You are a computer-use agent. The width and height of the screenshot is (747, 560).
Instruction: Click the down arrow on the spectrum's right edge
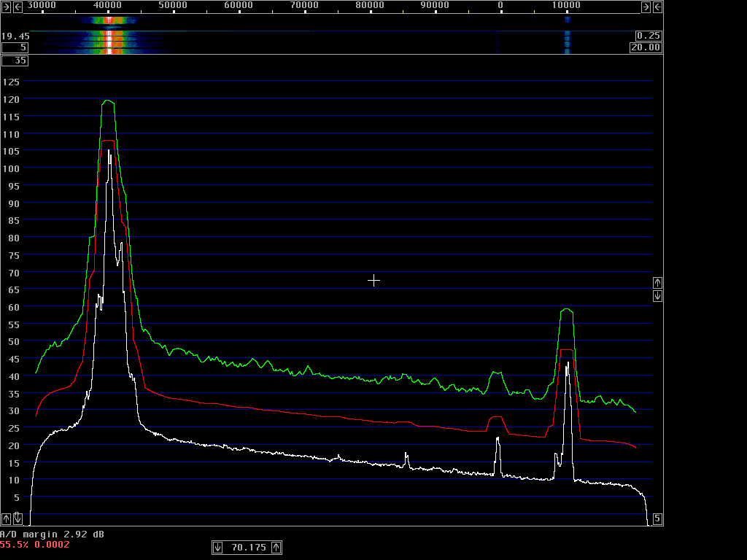point(657,296)
